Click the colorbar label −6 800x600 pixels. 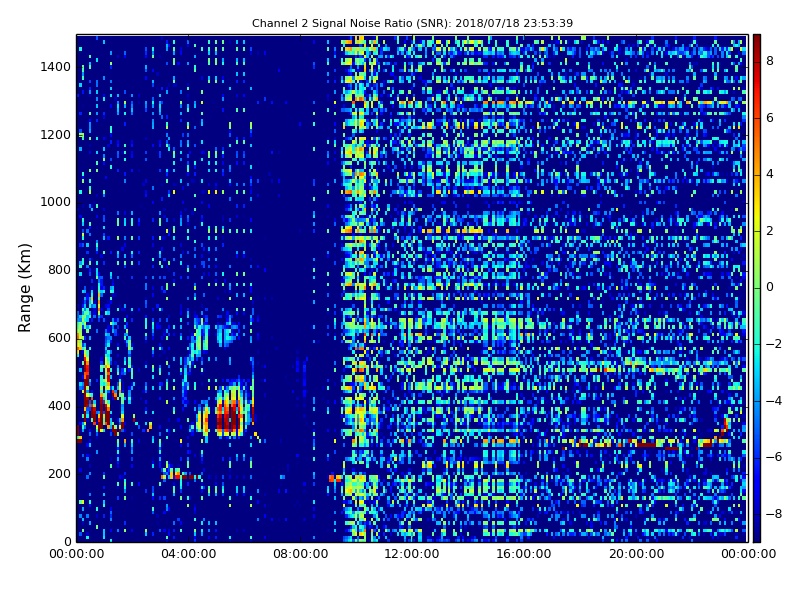pyautogui.click(x=773, y=457)
